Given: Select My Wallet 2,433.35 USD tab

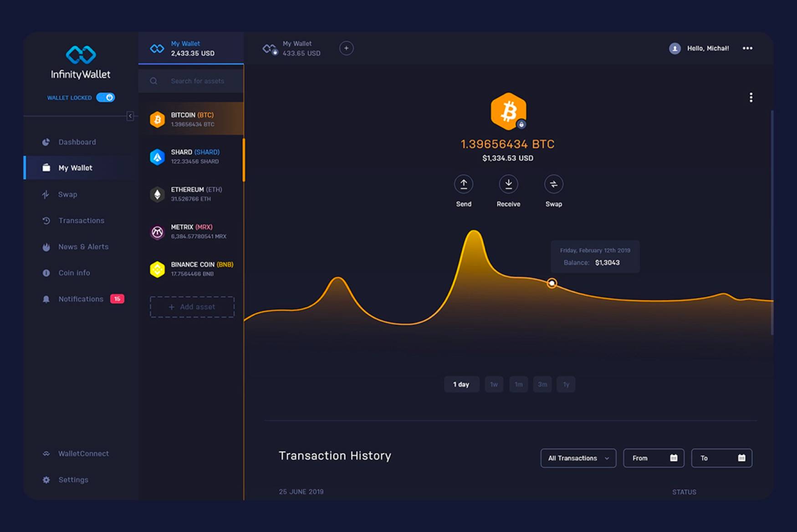Looking at the screenshot, I should pos(191,48).
